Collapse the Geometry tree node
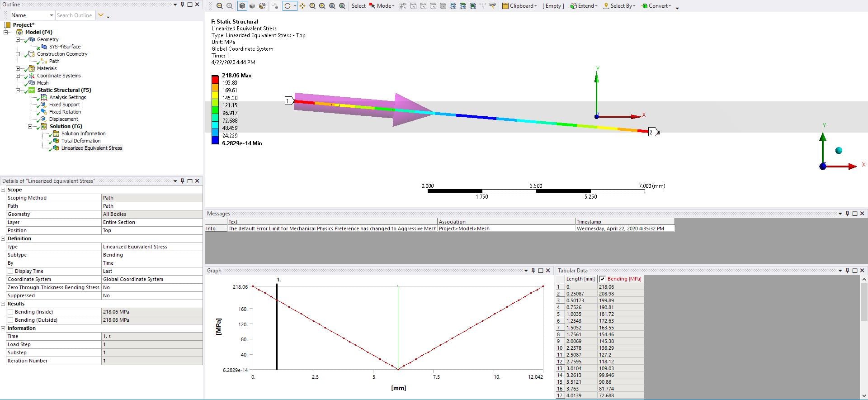This screenshot has height=400, width=868. tap(18, 39)
